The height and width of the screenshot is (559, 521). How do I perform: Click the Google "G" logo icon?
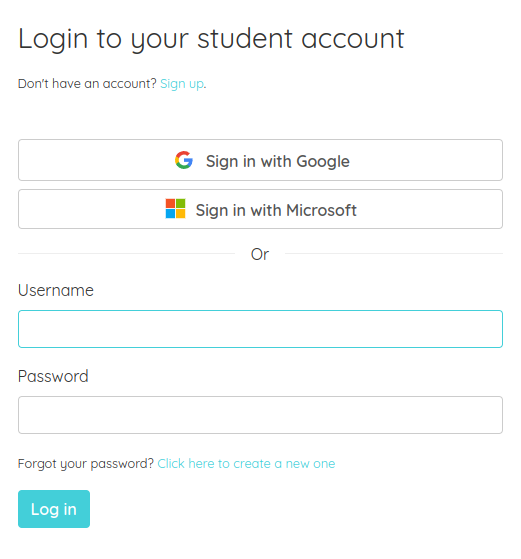pyautogui.click(x=184, y=160)
